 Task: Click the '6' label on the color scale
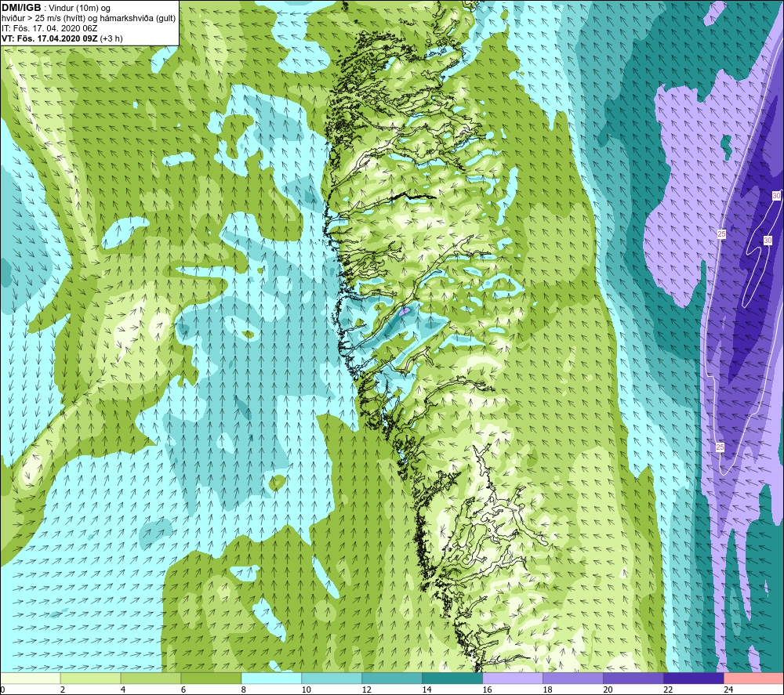183,690
